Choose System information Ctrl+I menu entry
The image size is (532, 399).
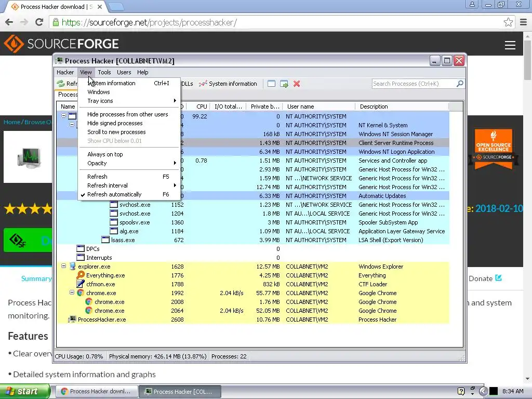(x=128, y=83)
